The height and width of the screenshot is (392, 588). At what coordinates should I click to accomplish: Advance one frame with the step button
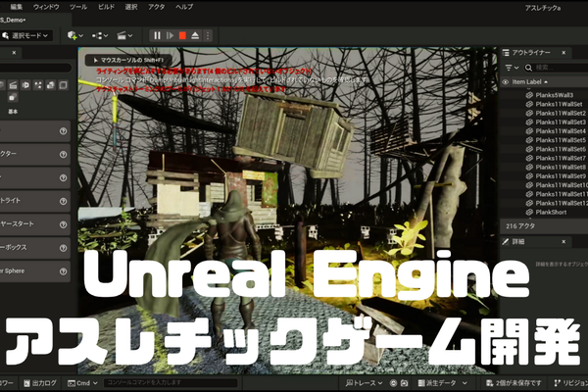[170, 35]
